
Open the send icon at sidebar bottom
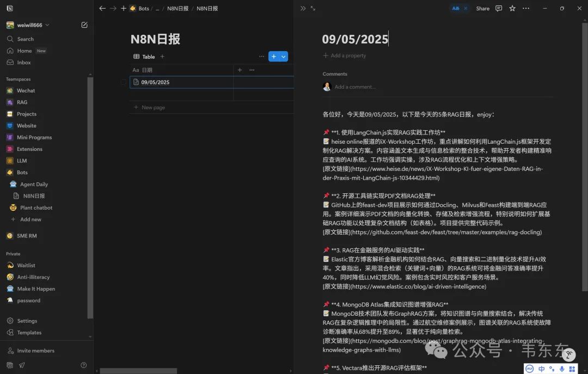coord(22,365)
